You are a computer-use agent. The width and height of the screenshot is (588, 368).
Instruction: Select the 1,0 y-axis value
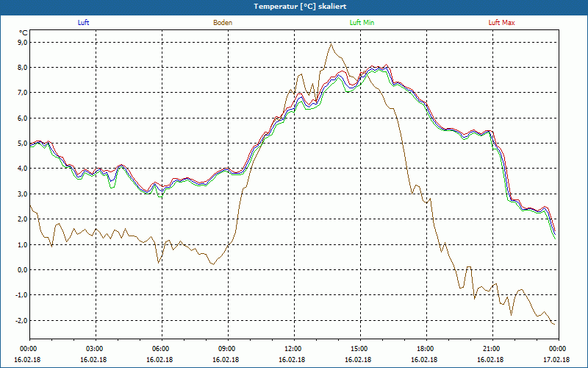point(23,245)
